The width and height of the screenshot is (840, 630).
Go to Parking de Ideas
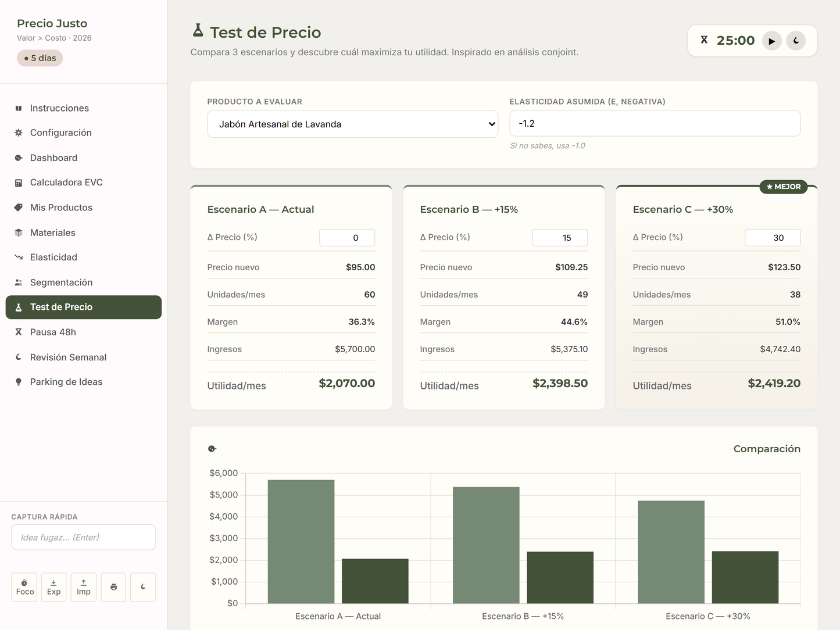click(x=84, y=382)
